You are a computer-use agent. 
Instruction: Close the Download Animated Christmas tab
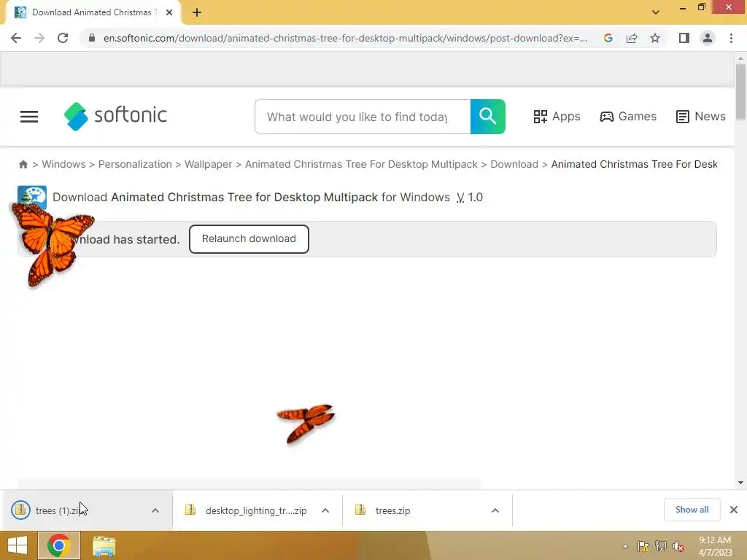[x=169, y=12]
